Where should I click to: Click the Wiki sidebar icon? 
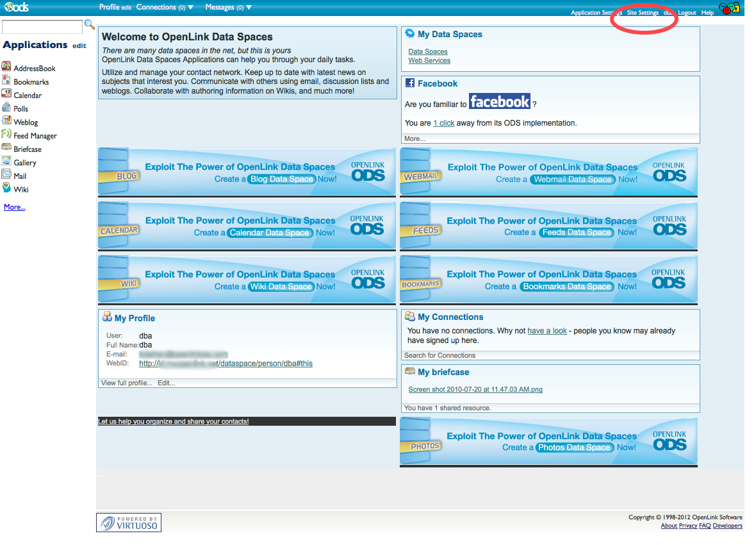coord(6,189)
